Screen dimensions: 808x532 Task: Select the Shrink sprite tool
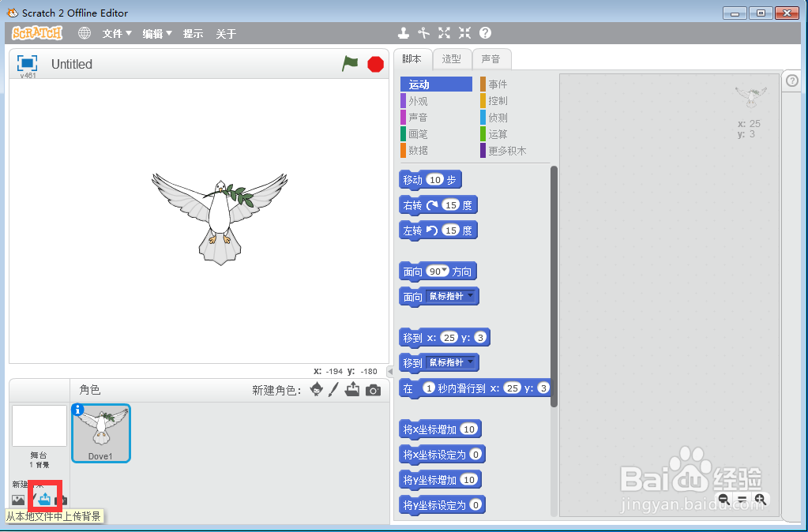click(464, 33)
